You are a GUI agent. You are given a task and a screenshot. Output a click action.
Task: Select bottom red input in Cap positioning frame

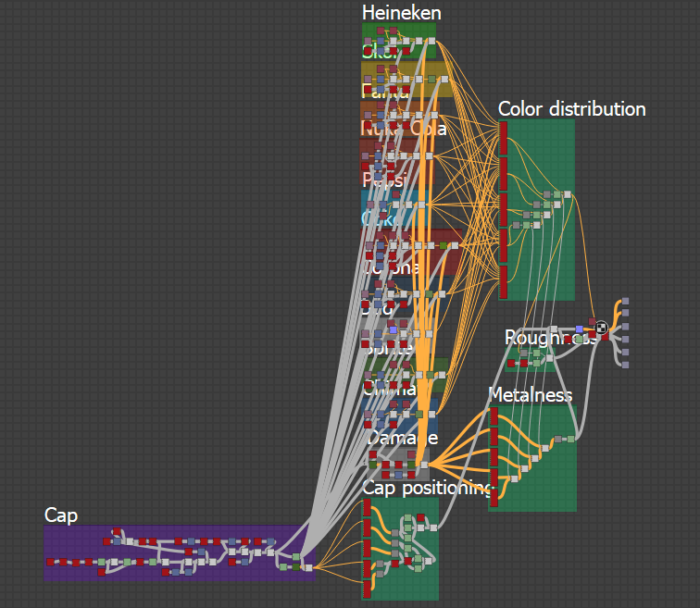click(367, 589)
